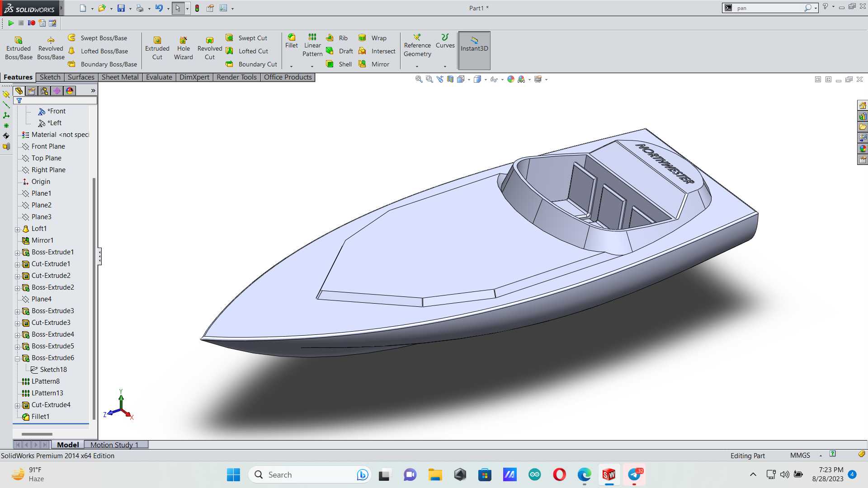This screenshot has height=488, width=868.
Task: Select the Shell feature tool
Action: (339, 64)
